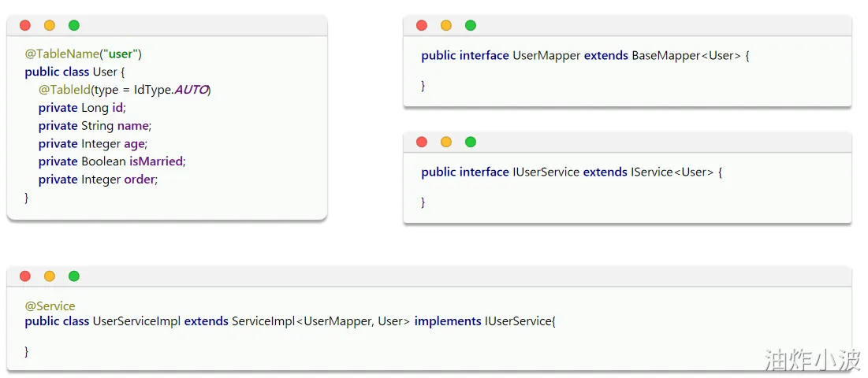Click the 油炸小波 watermark text

(812, 360)
